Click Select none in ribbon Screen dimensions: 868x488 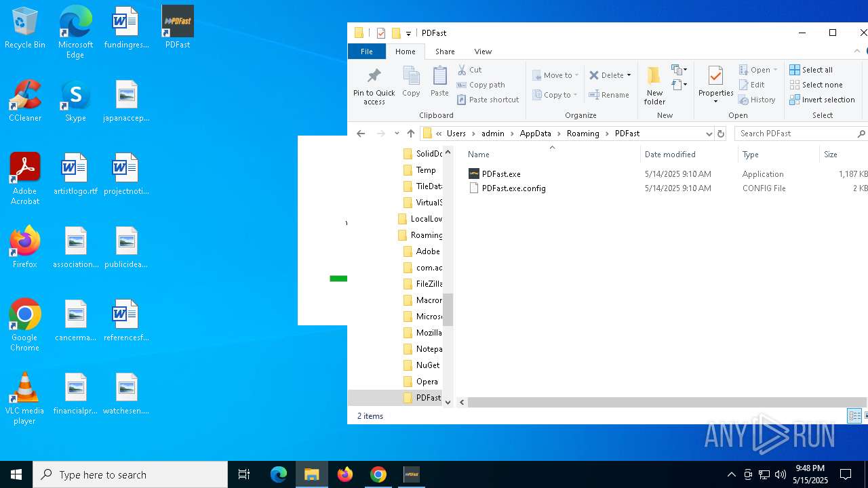pyautogui.click(x=816, y=85)
